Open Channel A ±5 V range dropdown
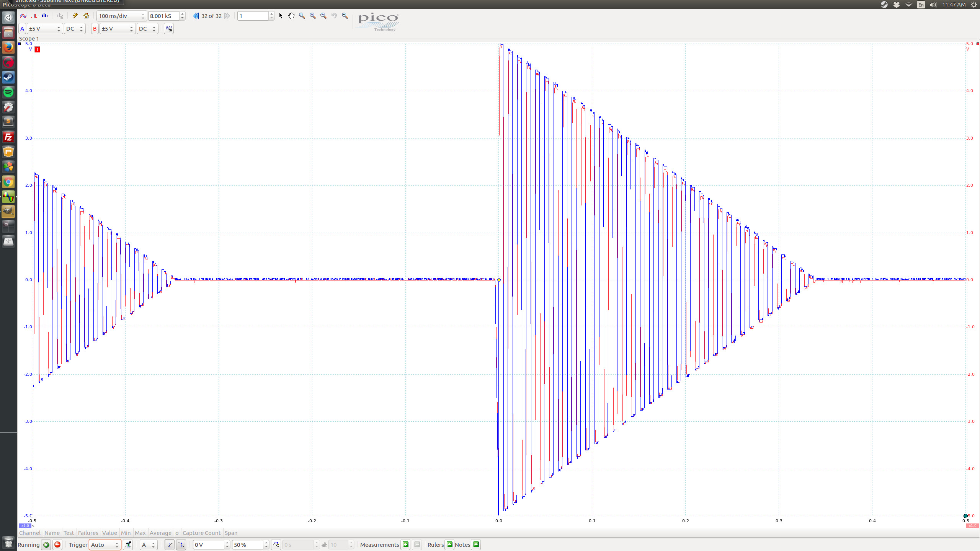The image size is (980, 551). pos(45,29)
